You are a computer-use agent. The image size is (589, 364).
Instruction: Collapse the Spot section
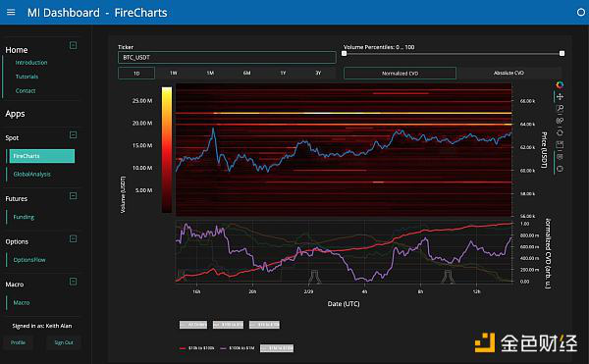pos(74,134)
